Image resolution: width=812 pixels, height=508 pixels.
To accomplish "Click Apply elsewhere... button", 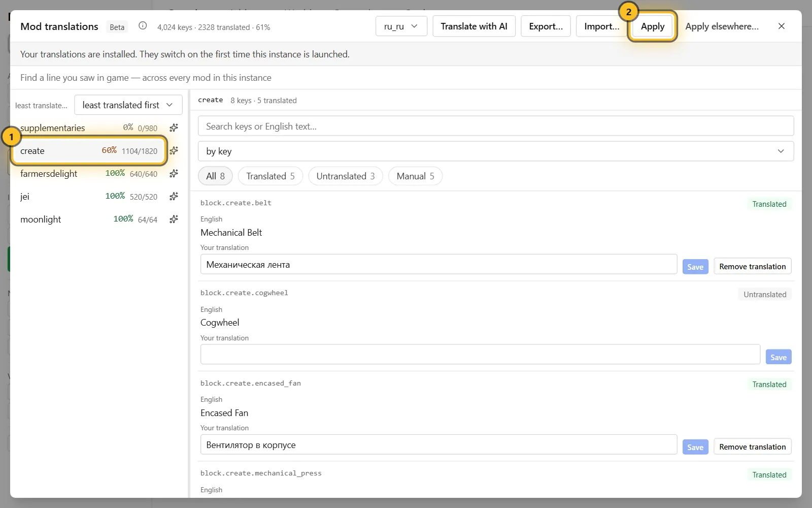I will [722, 26].
